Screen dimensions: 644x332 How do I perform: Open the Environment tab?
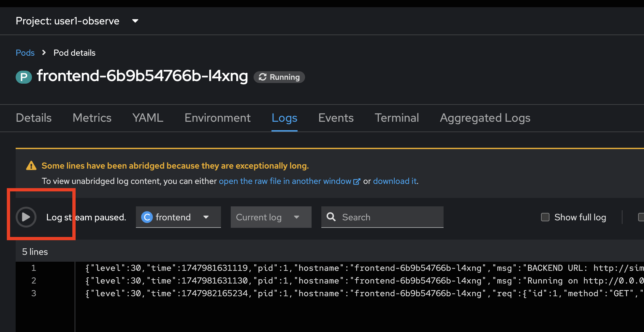pos(217,118)
